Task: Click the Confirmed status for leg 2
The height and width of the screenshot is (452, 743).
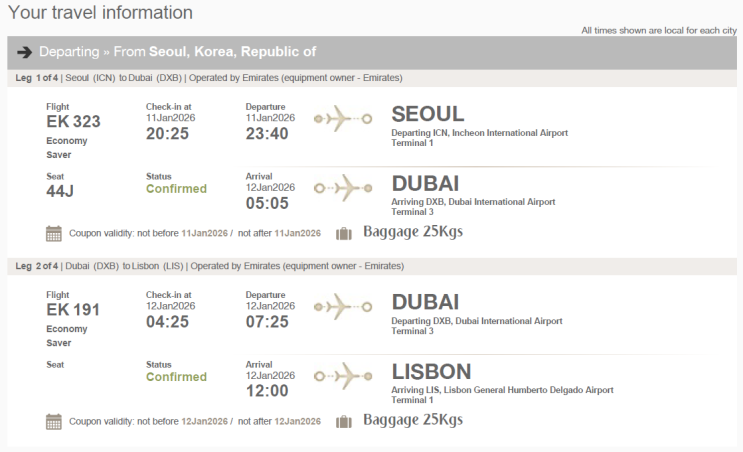Action: [x=176, y=377]
